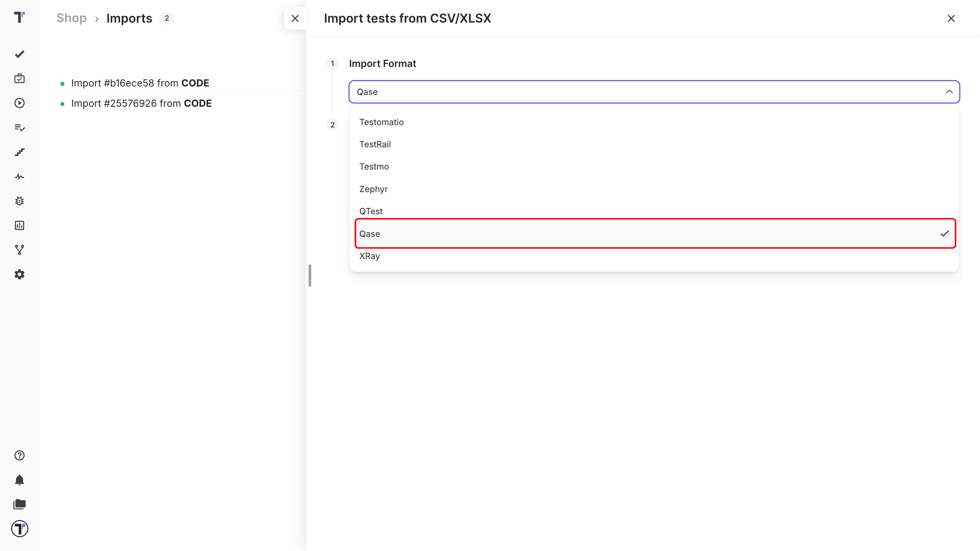Go to Shop breadcrumb link
980x551 pixels.
pyautogui.click(x=72, y=18)
